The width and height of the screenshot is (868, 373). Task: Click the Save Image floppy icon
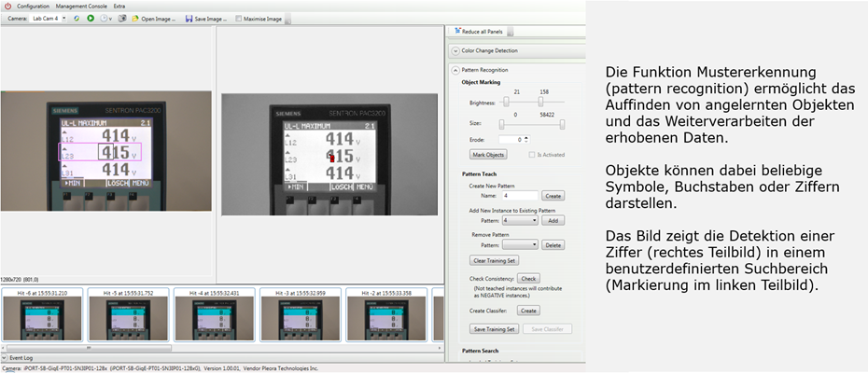(x=190, y=18)
